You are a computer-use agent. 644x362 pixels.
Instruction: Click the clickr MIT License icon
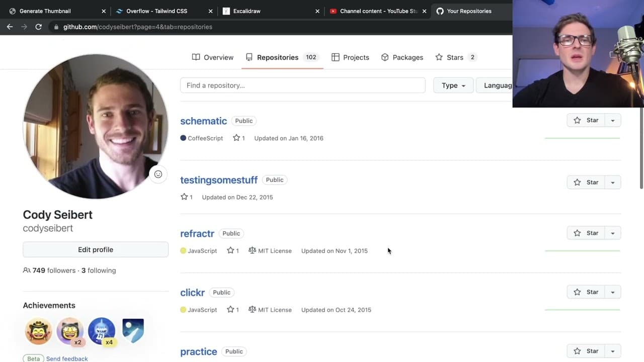click(252, 310)
